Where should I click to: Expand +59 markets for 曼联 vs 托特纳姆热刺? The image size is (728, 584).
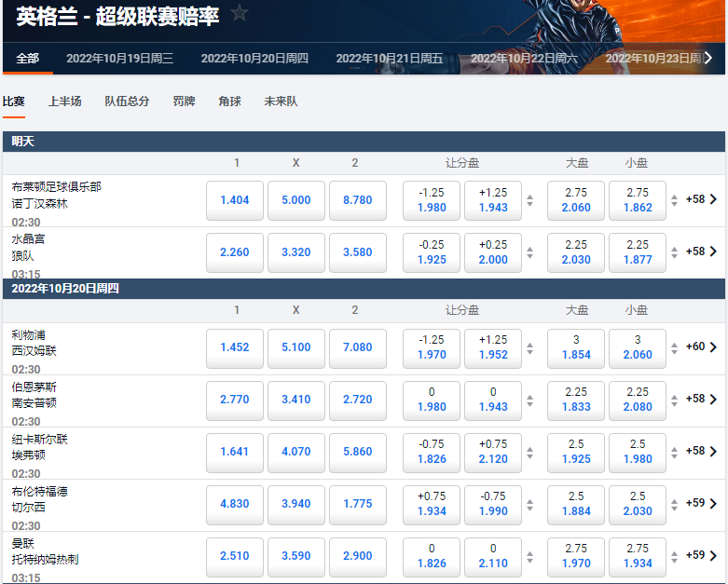(x=701, y=555)
